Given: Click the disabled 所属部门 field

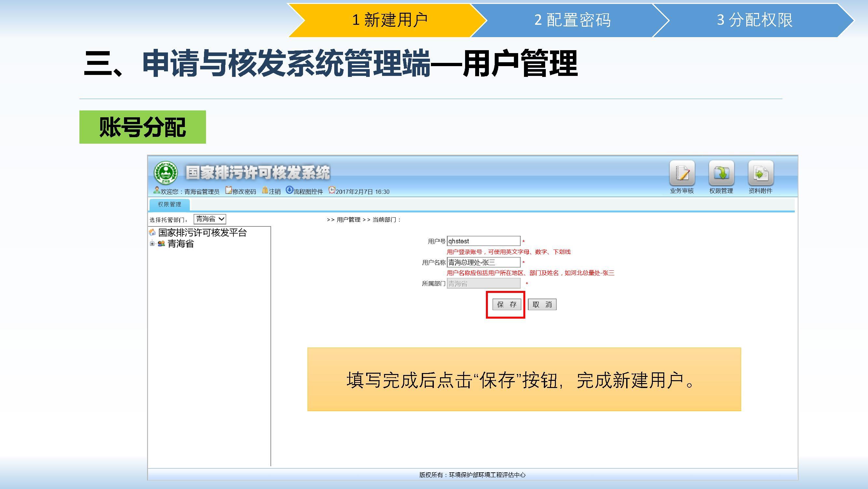Looking at the screenshot, I should pos(483,284).
